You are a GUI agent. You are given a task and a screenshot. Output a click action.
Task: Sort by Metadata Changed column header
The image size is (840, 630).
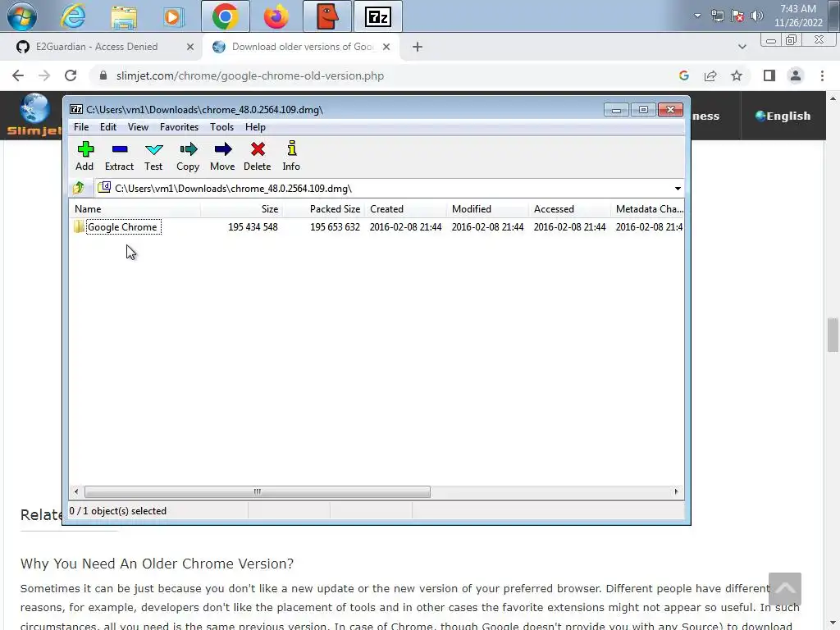coord(648,209)
